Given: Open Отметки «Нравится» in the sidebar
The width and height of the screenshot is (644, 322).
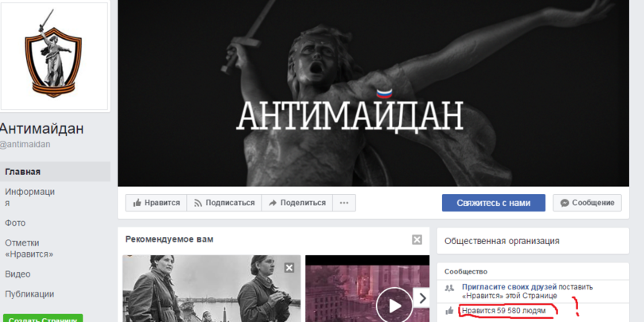Looking at the screenshot, I should coord(29,248).
